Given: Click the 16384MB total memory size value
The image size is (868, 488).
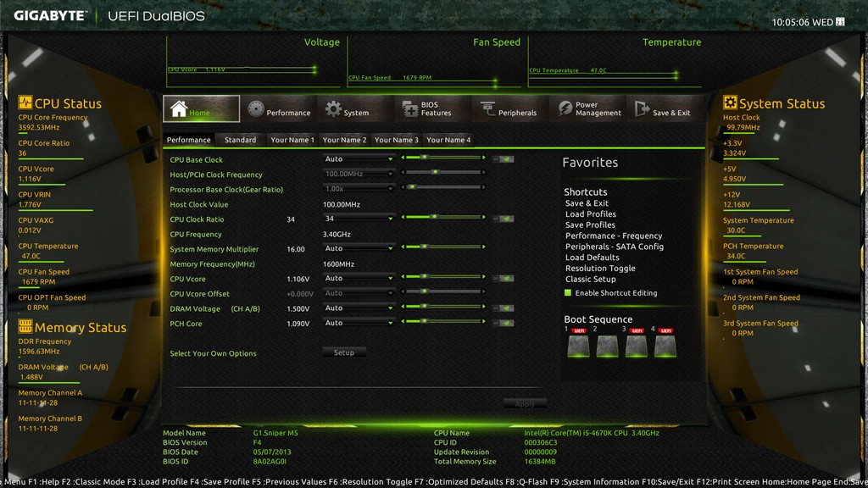Looking at the screenshot, I should point(540,462).
